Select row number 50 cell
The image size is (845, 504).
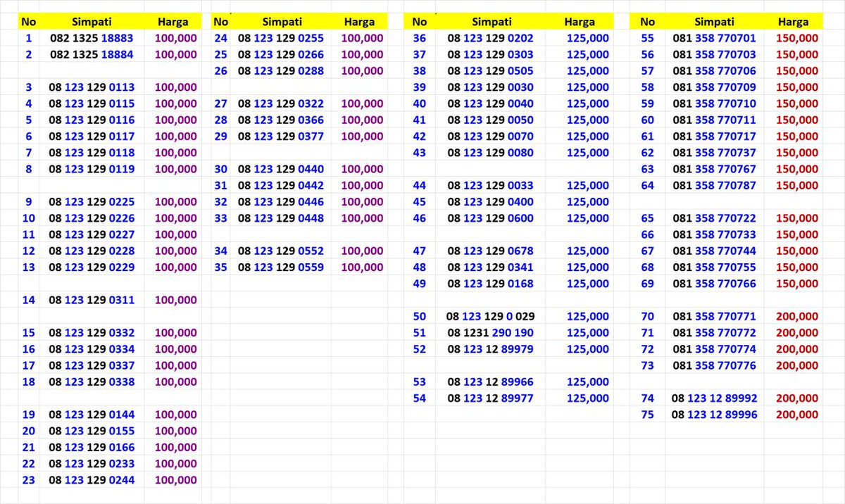click(419, 317)
